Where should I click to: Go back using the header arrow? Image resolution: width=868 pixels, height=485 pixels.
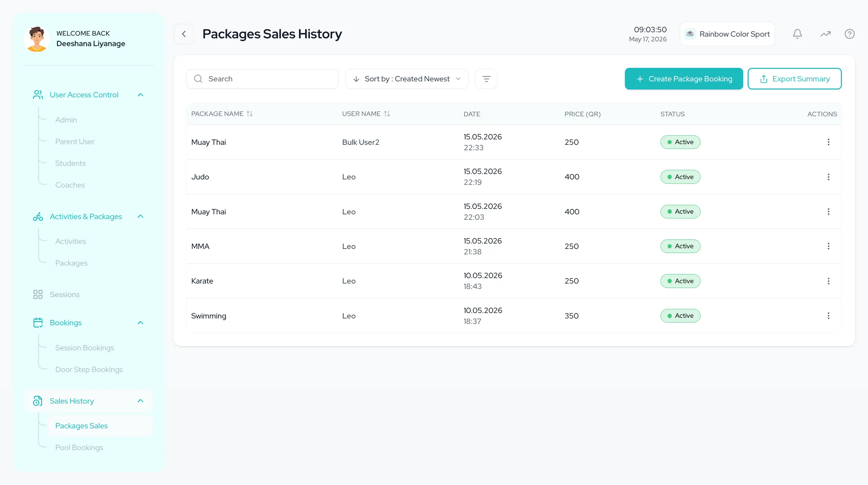coord(184,34)
